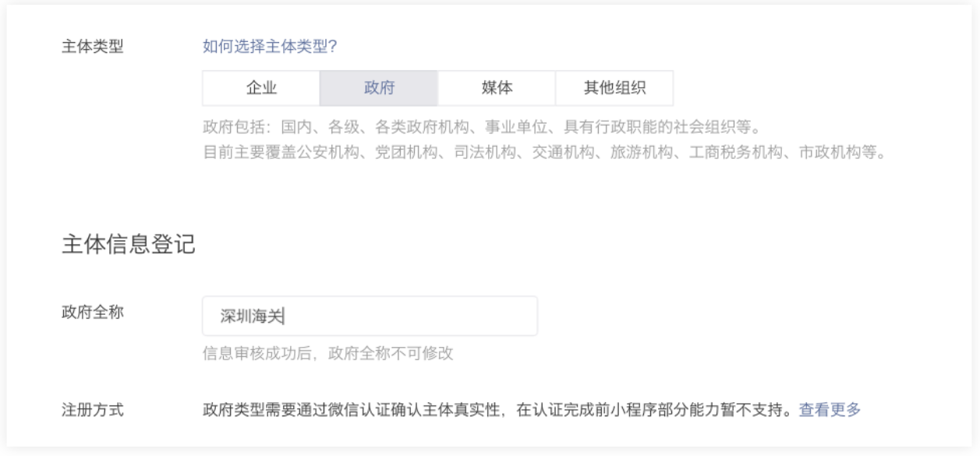The width and height of the screenshot is (980, 456).
Task: Open the 查看更多 link
Action: [x=830, y=409]
